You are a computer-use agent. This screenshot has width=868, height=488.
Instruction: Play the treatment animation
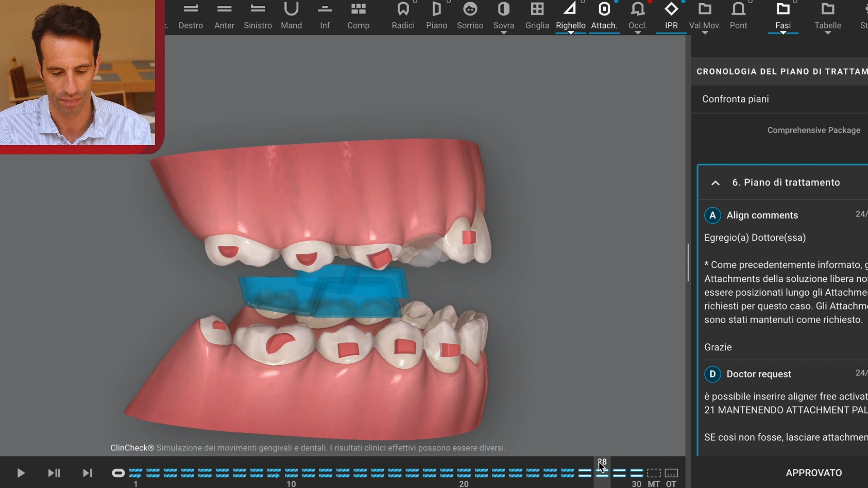[x=21, y=473]
